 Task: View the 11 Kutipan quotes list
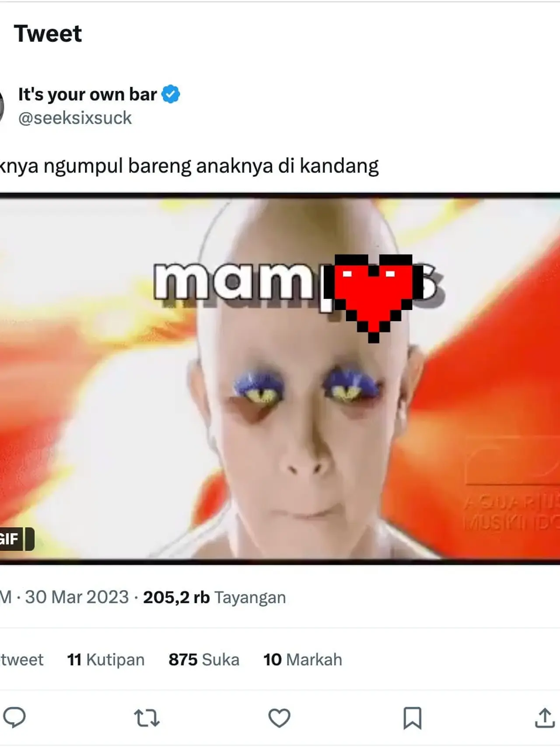click(x=105, y=659)
